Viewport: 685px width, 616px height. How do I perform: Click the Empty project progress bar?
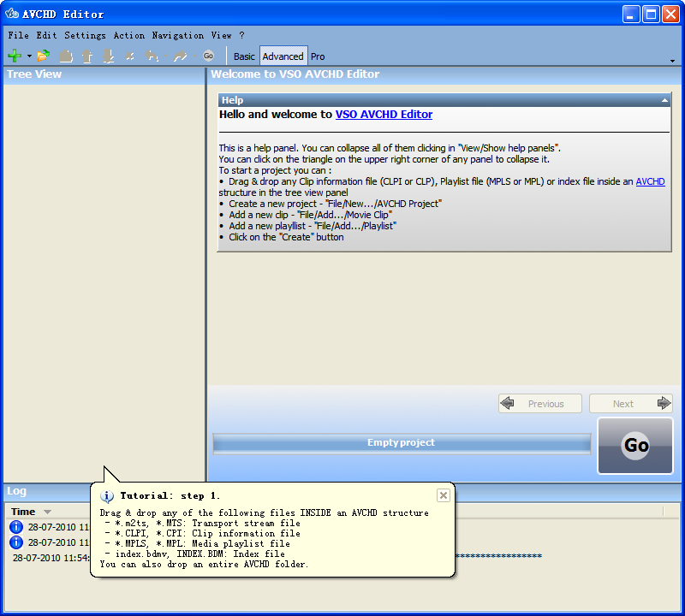tap(402, 443)
